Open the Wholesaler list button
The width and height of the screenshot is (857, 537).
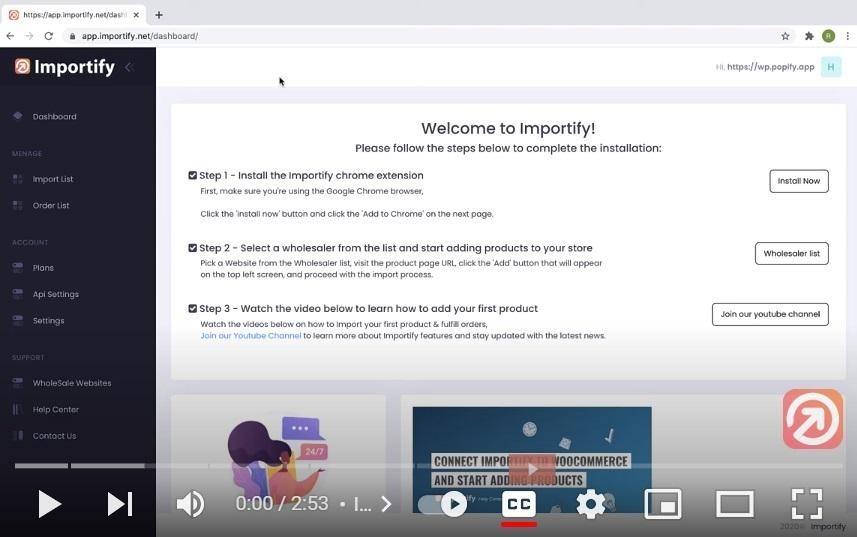[791, 253]
